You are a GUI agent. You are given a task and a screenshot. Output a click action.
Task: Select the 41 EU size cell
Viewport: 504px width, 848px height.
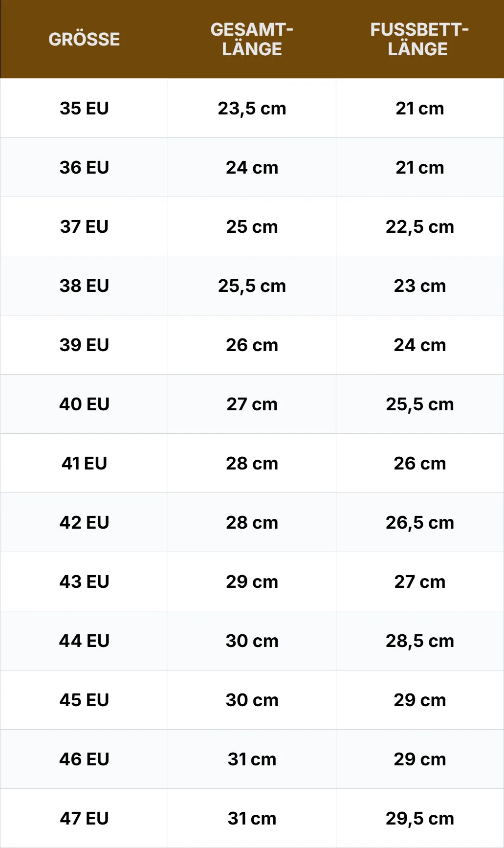84,463
